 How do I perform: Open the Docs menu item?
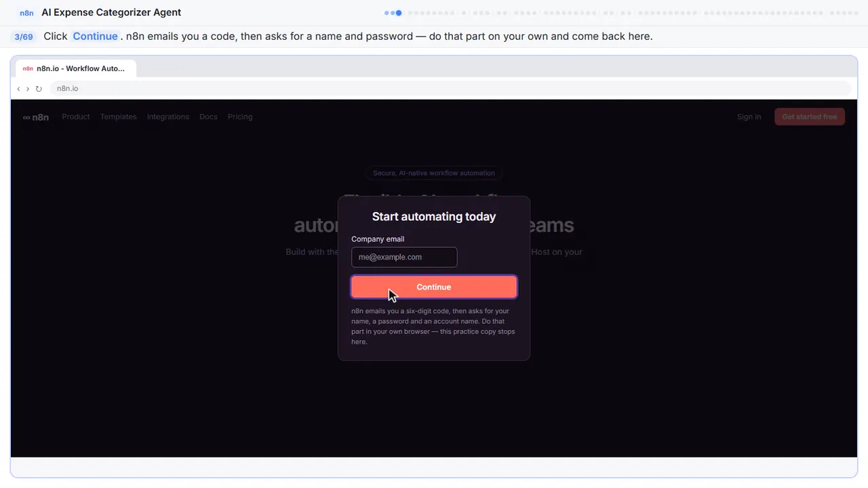[208, 117]
